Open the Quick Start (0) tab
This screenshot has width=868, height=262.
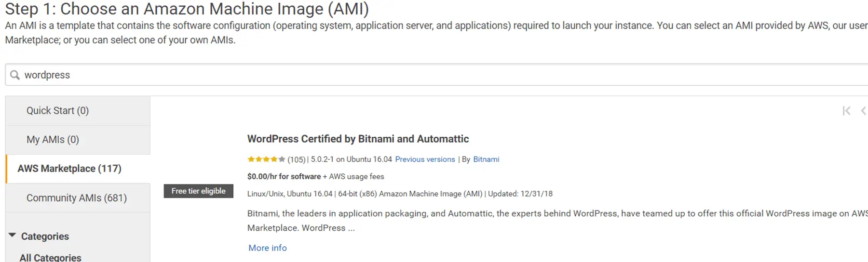(x=78, y=111)
